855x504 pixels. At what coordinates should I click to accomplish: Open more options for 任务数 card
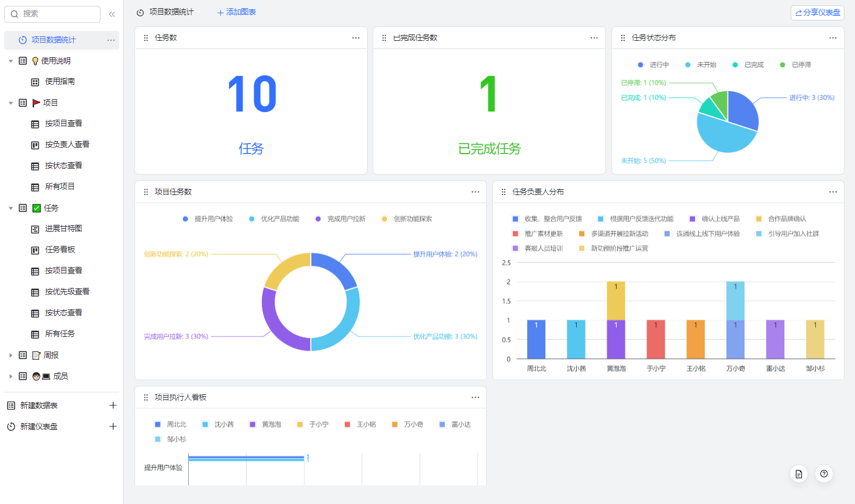(x=355, y=38)
